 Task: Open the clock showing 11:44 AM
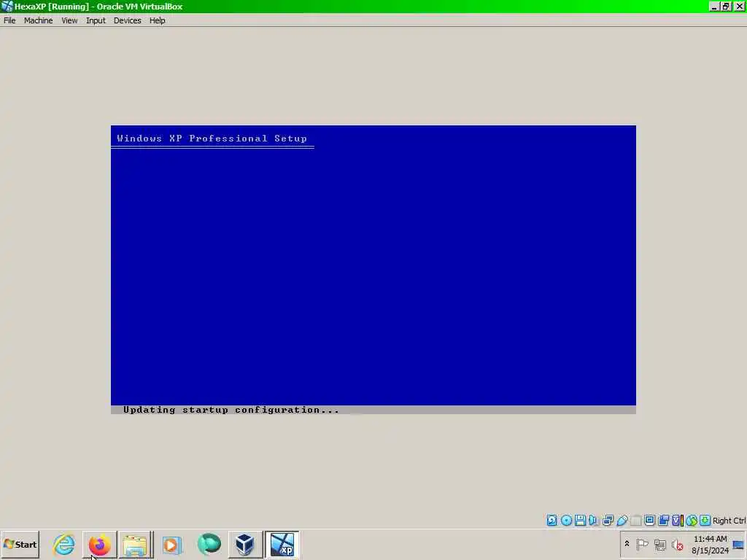[x=710, y=544]
